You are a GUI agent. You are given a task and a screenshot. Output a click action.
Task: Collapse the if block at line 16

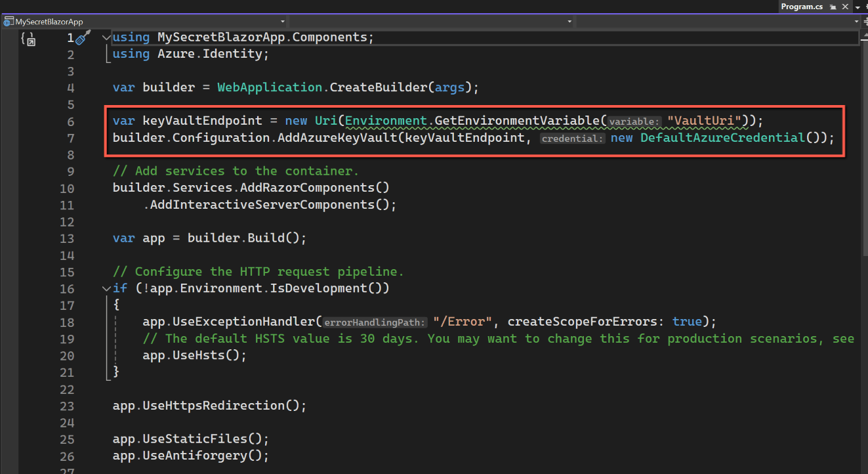pos(106,288)
